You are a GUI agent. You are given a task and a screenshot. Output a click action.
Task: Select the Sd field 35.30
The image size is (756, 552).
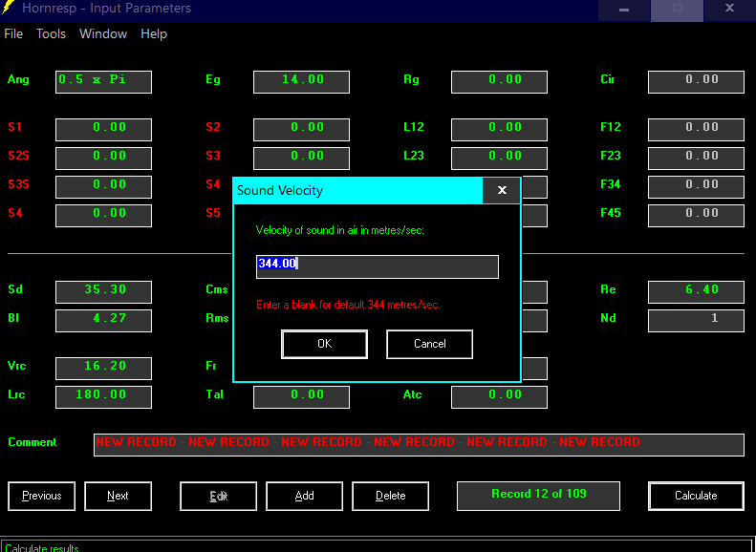[x=103, y=292]
